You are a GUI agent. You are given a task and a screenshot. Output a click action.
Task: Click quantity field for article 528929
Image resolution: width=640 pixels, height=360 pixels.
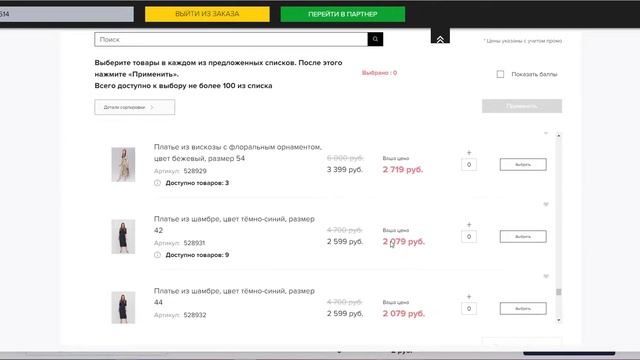pos(469,164)
